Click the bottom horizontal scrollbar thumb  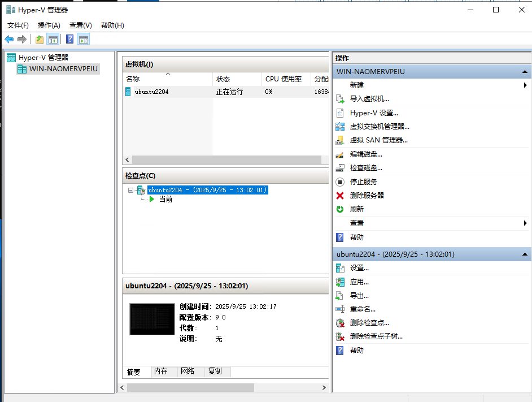190,388
